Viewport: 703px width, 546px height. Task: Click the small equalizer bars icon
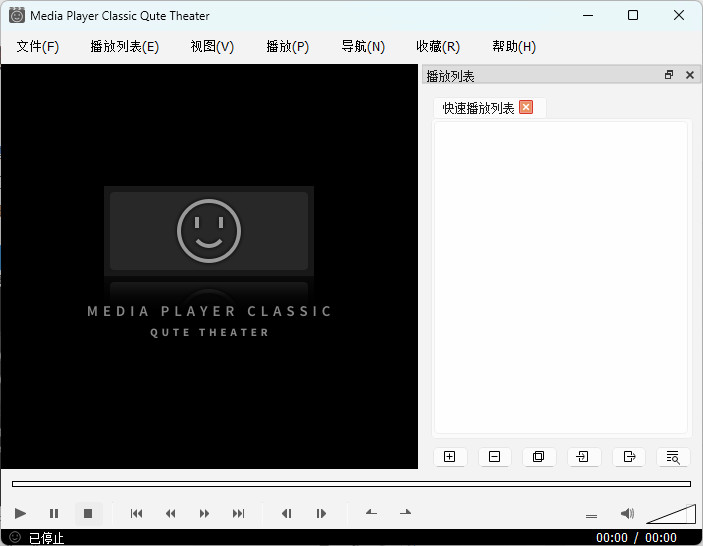591,516
